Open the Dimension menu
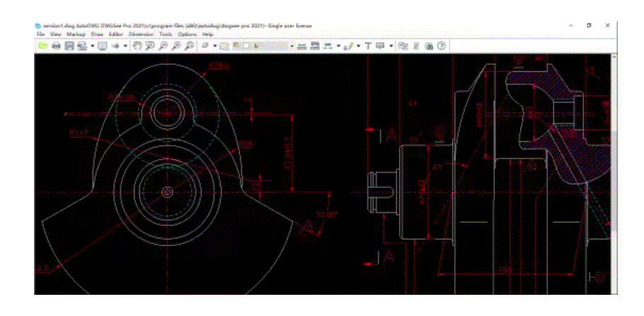This screenshot has height=316, width=644. (141, 34)
